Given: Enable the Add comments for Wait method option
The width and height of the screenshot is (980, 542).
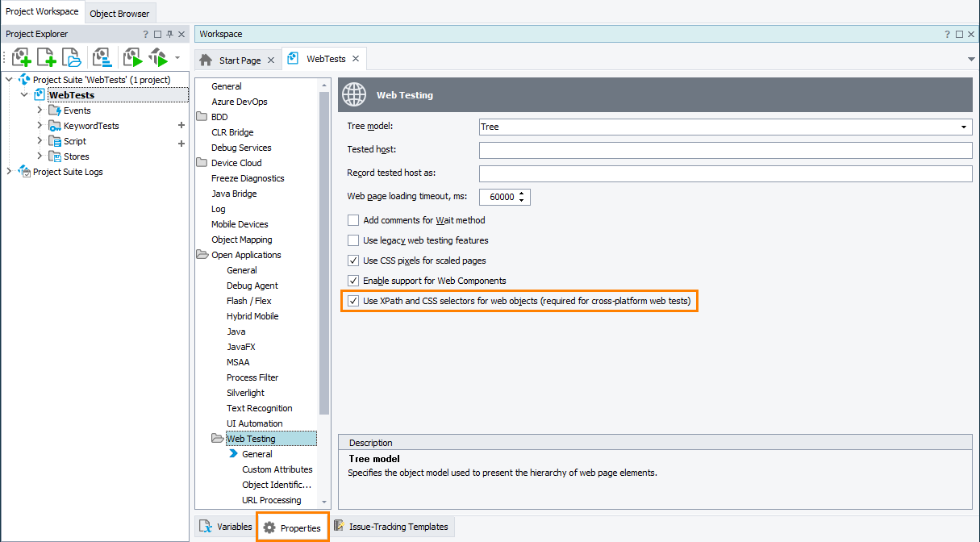Looking at the screenshot, I should tap(353, 219).
